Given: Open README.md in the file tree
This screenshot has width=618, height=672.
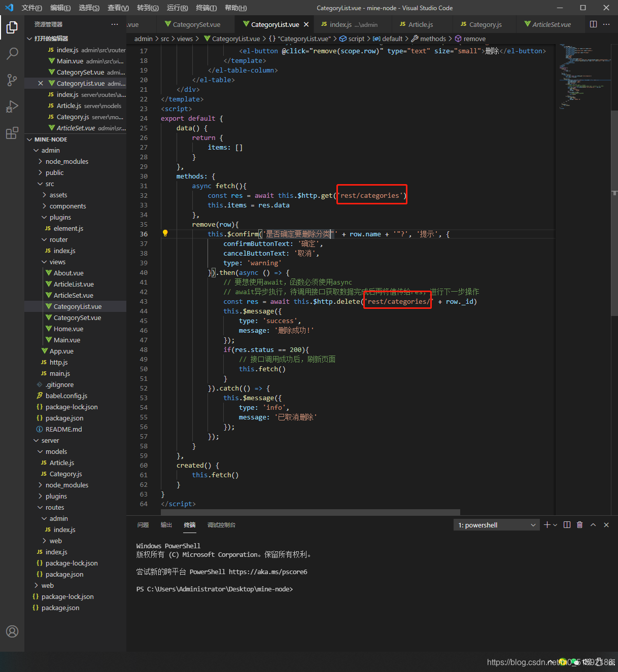Looking at the screenshot, I should [x=75, y=429].
